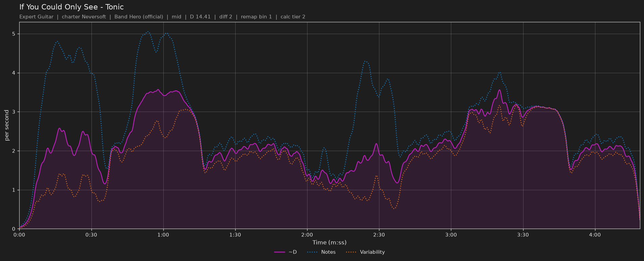Click the y-axis tick label '4'
The image size is (644, 261).
click(14, 73)
